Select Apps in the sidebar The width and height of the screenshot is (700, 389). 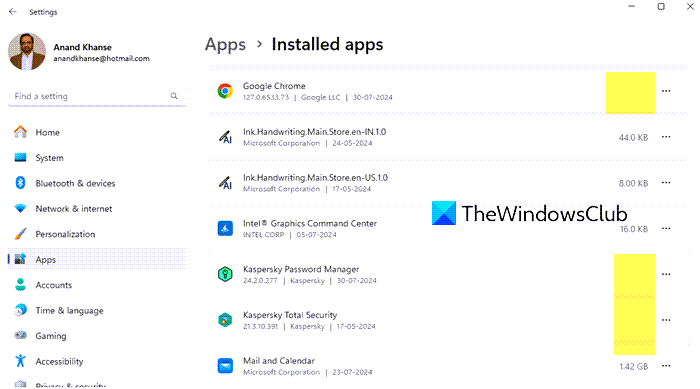click(97, 259)
